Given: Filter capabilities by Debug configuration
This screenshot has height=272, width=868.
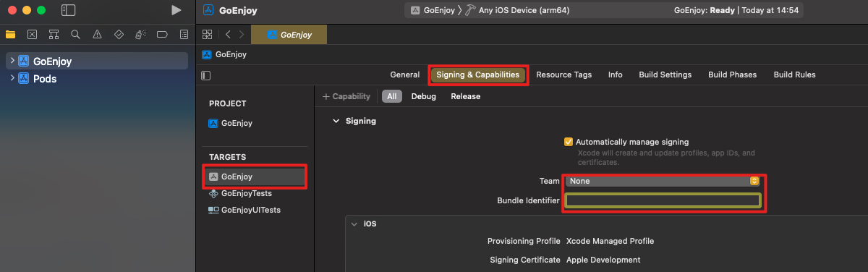Looking at the screenshot, I should click(x=424, y=96).
